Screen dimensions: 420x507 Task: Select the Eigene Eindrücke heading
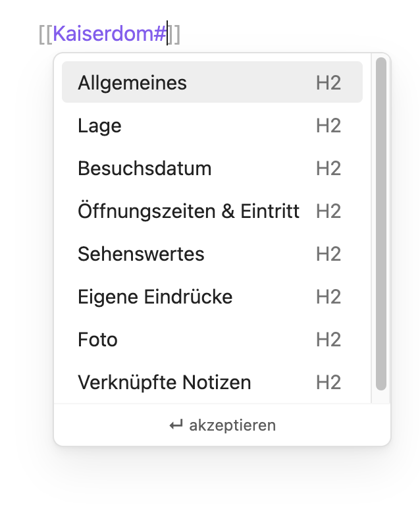[x=212, y=296]
